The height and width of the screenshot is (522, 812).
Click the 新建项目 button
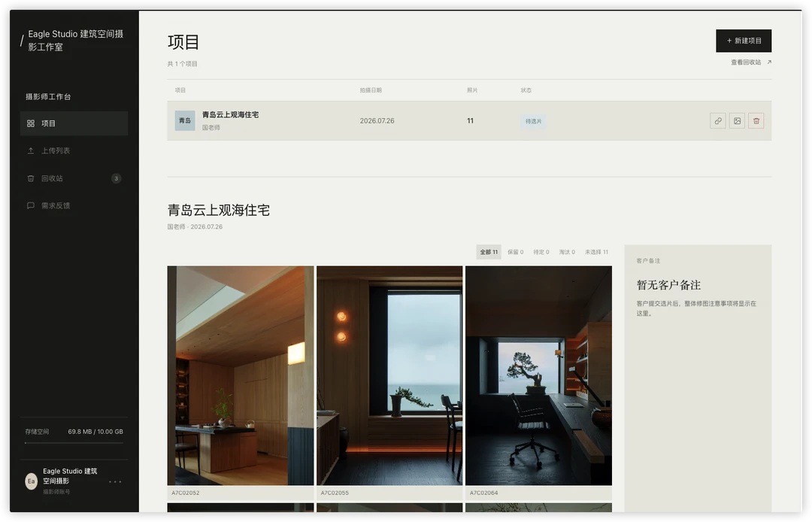744,41
